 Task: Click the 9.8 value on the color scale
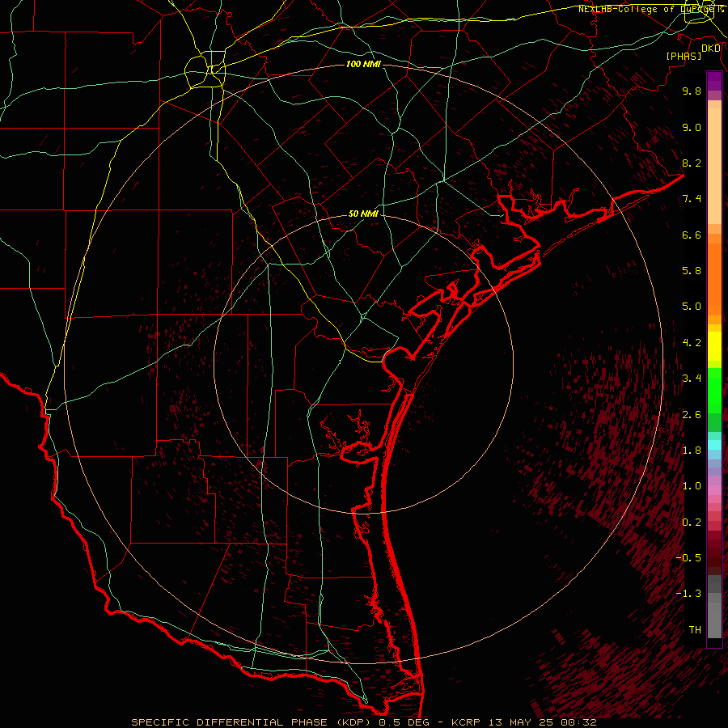click(692, 91)
